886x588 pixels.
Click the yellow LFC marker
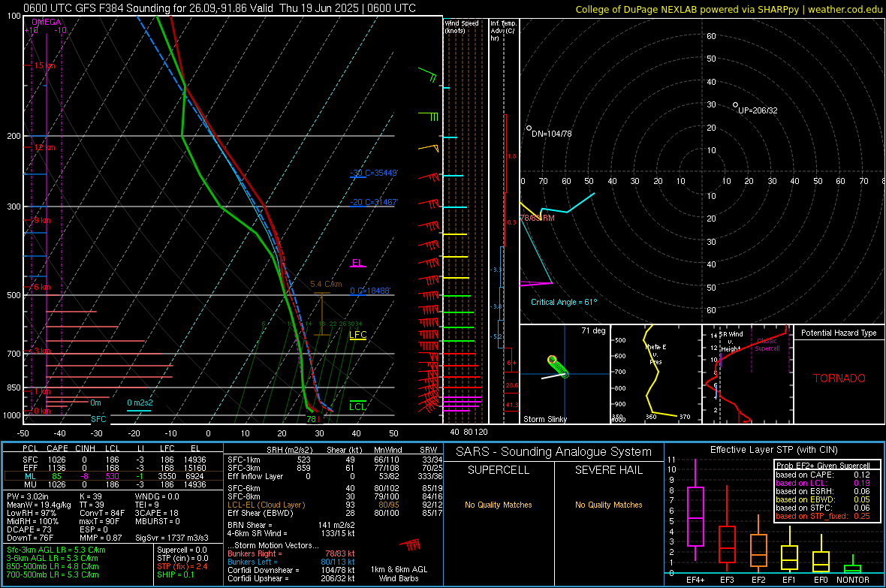[357, 335]
